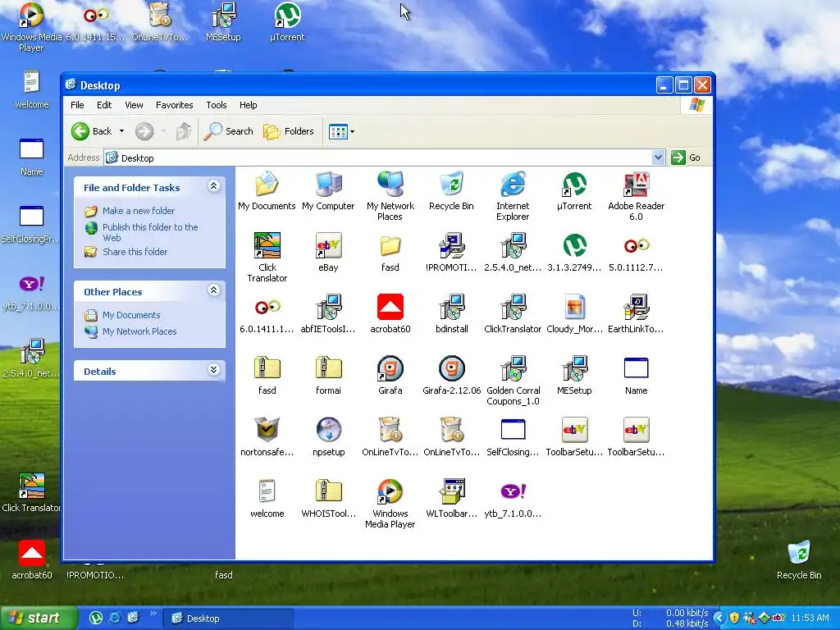Select the WLToolbar... installer icon
This screenshot has height=630, width=840.
pyautogui.click(x=452, y=492)
